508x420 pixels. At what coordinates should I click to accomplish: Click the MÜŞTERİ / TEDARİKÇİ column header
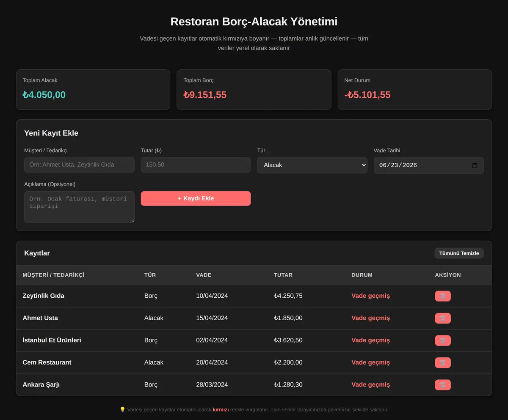point(53,275)
